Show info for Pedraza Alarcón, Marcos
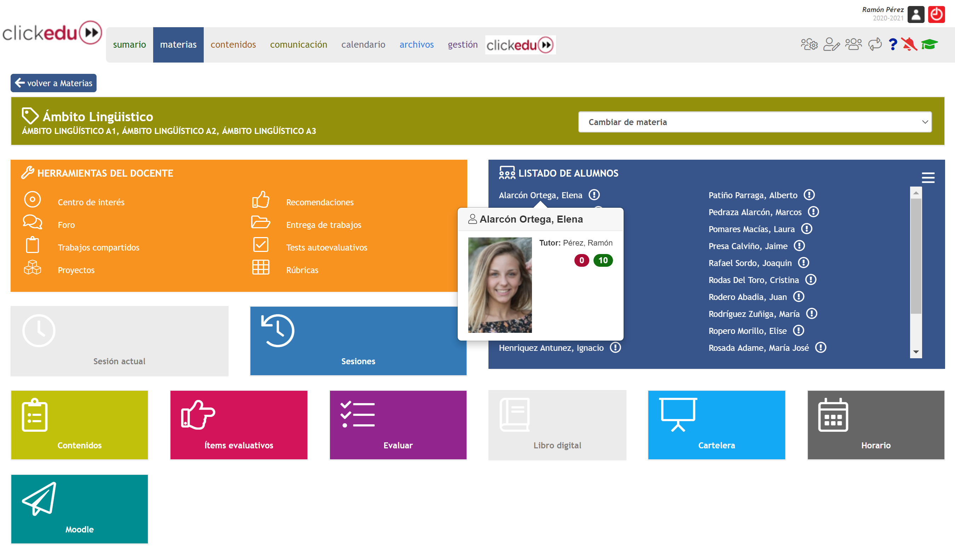 pyautogui.click(x=813, y=212)
